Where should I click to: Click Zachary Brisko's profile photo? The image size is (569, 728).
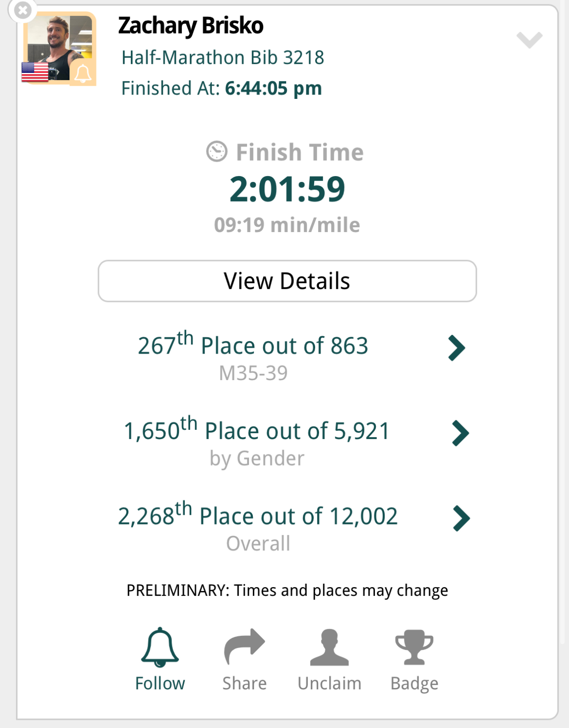click(60, 48)
